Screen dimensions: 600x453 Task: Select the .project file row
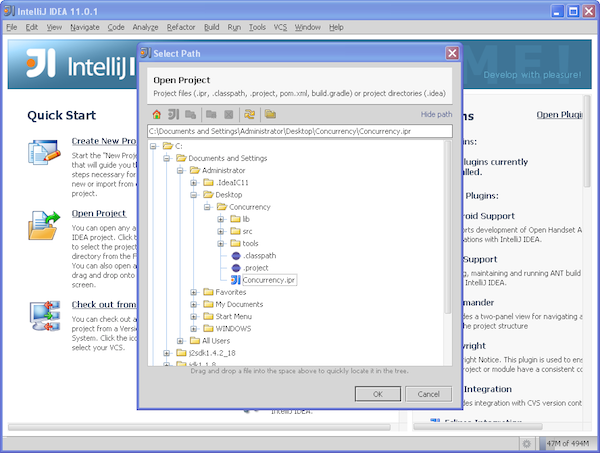(256, 268)
